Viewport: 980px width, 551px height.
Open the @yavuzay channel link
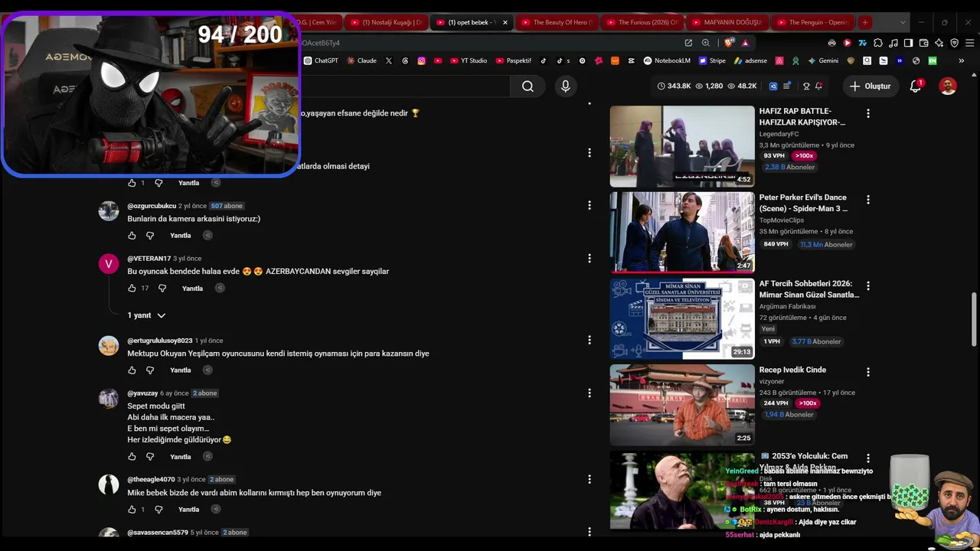point(142,393)
